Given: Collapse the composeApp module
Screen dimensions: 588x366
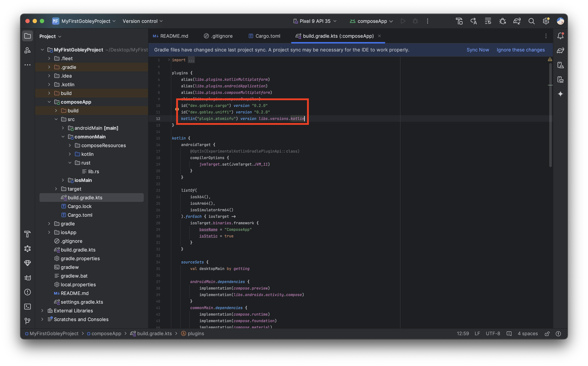Looking at the screenshot, I should coord(49,102).
